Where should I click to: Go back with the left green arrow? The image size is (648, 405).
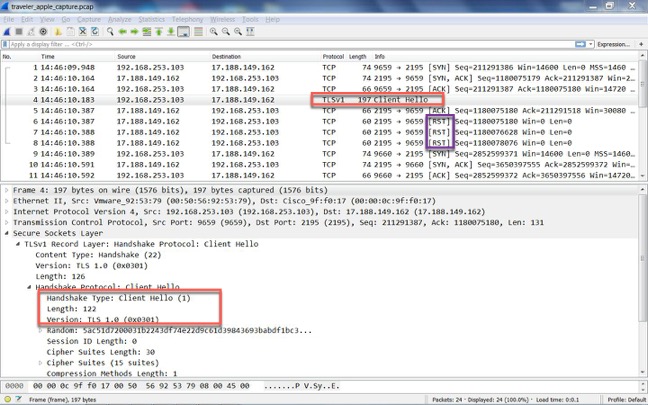pos(122,32)
